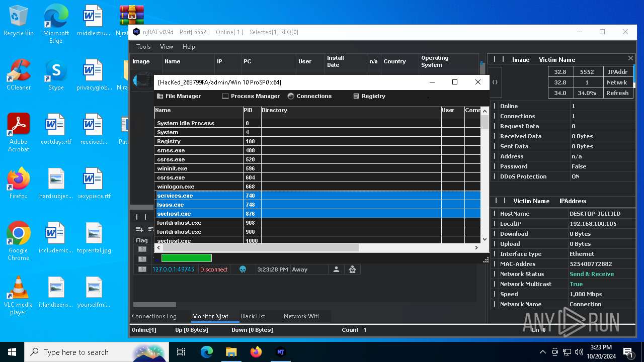The image size is (644, 362).
Task: Sort process list by Name column
Action: (198, 111)
